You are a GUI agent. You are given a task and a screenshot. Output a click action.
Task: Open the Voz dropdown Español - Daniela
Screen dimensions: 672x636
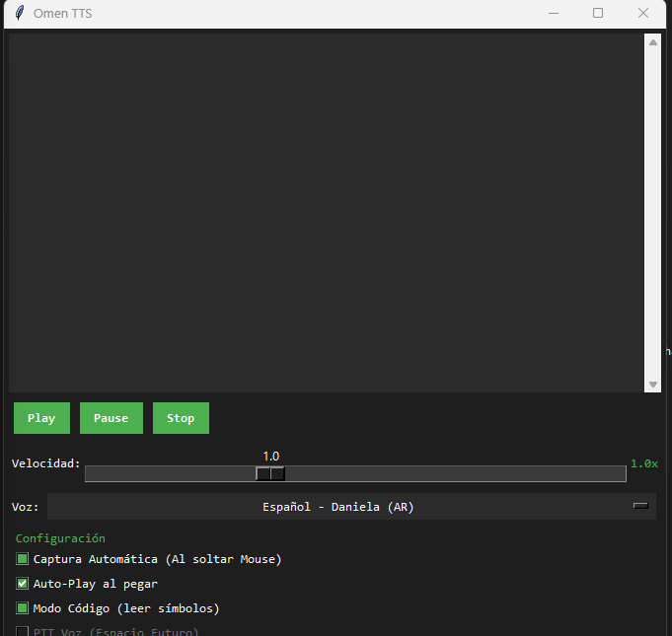coord(351,507)
